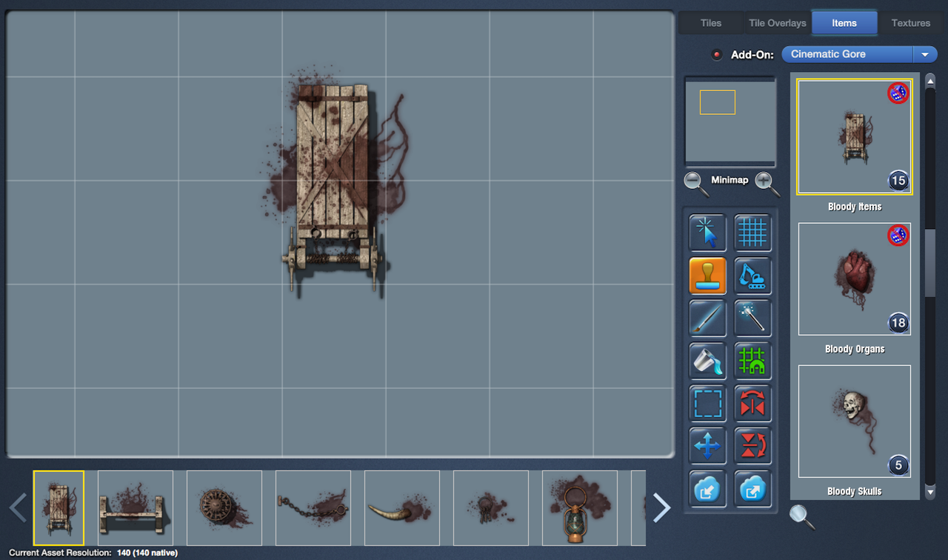
Task: Switch to the Tiles tab
Action: pyautogui.click(x=711, y=23)
